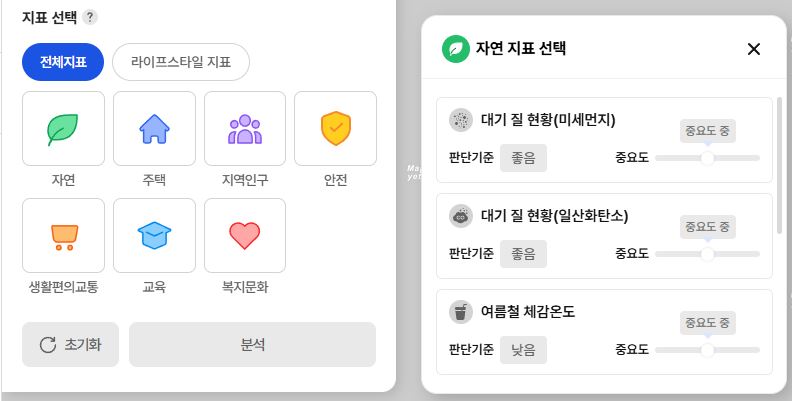Viewport: 792px width, 401px height.
Task: Pick the 안전 shield icon
Action: point(335,129)
